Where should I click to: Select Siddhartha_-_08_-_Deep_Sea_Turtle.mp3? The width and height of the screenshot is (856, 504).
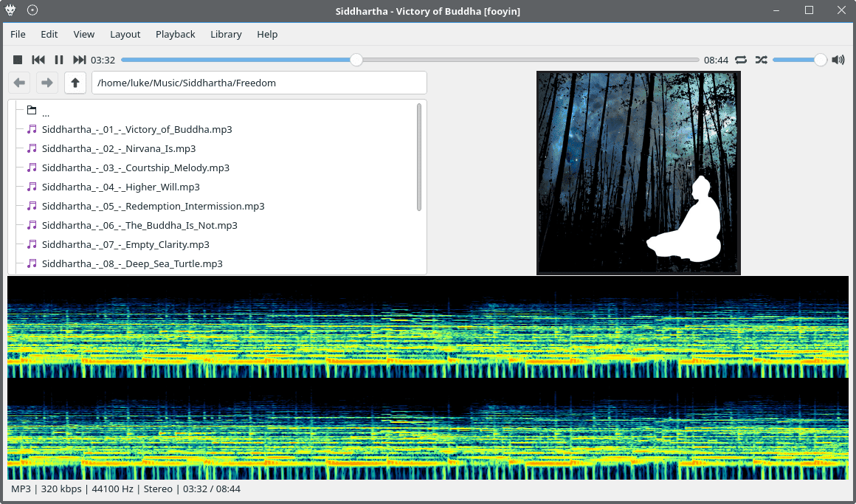(x=132, y=263)
